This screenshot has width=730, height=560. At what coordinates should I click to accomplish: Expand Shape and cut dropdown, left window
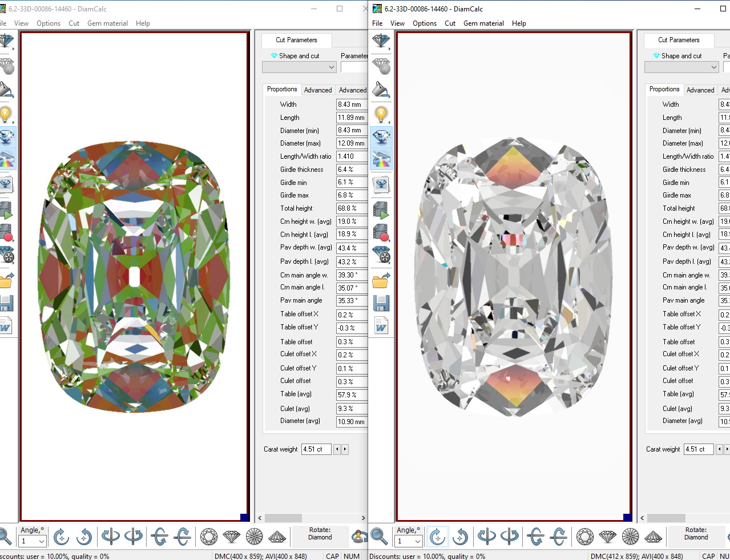[332, 67]
